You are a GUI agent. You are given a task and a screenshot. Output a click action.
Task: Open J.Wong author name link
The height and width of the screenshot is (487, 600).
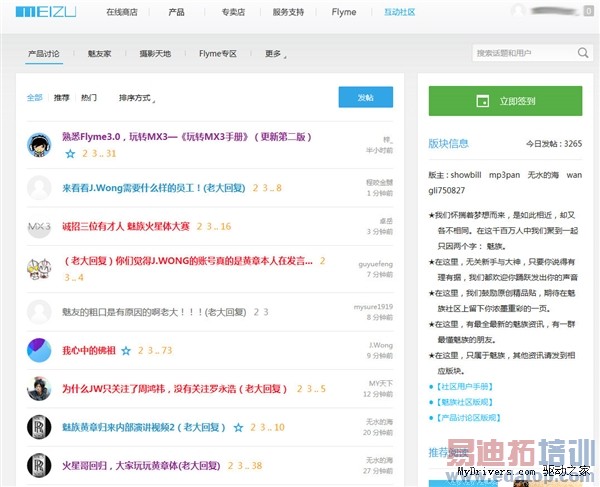(381, 345)
